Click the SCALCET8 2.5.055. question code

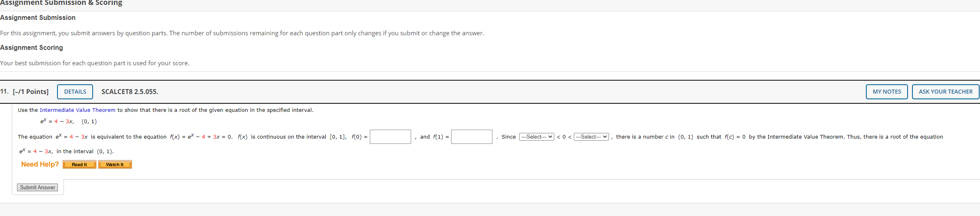[x=129, y=92]
